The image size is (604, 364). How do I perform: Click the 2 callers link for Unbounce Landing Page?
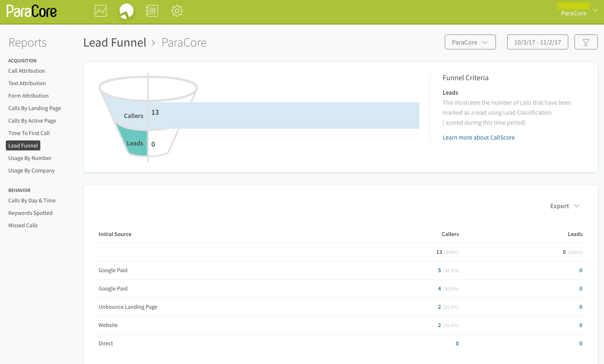coord(439,307)
